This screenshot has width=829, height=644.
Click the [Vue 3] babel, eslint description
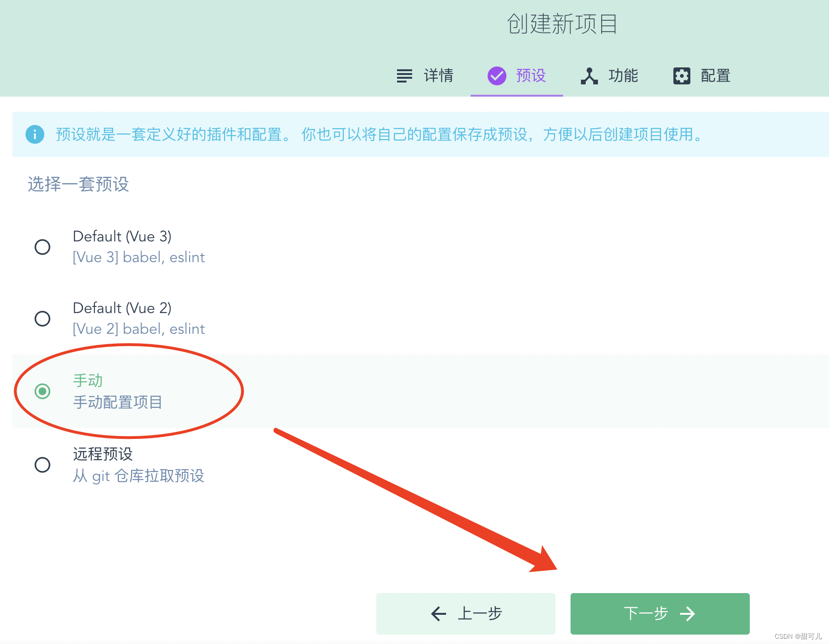139,257
